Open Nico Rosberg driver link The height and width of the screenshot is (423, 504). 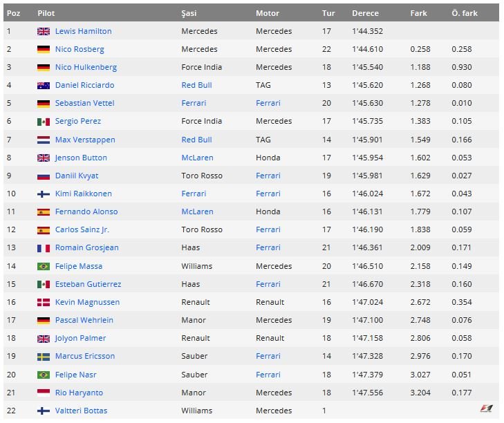point(80,49)
